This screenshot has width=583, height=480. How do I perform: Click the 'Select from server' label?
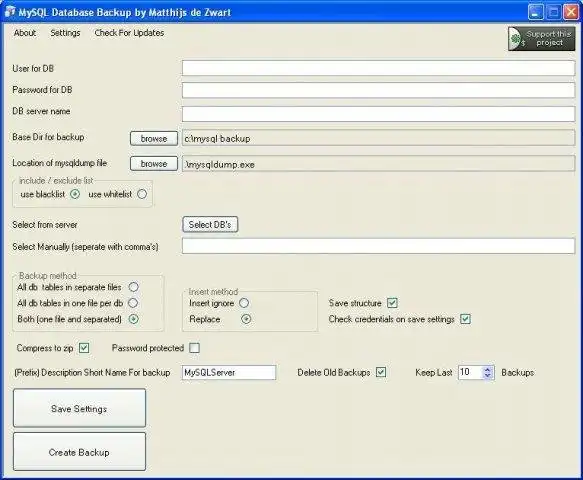(x=45, y=225)
